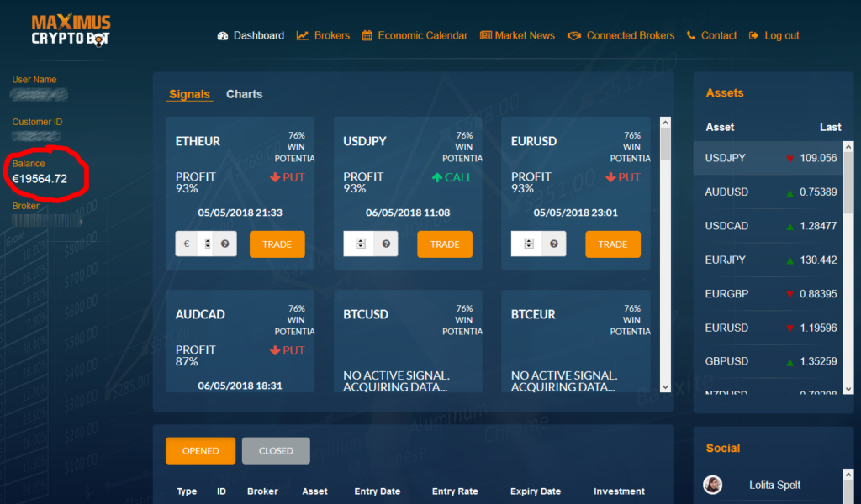The height and width of the screenshot is (504, 861).
Task: Click the ETHEUR signal card title
Action: click(x=198, y=141)
